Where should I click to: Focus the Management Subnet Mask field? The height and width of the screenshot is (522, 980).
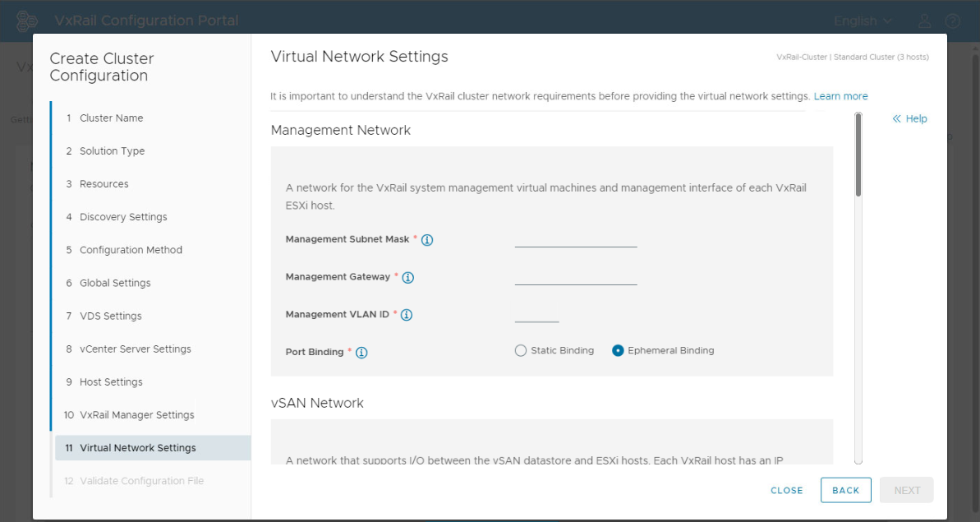tap(576, 239)
